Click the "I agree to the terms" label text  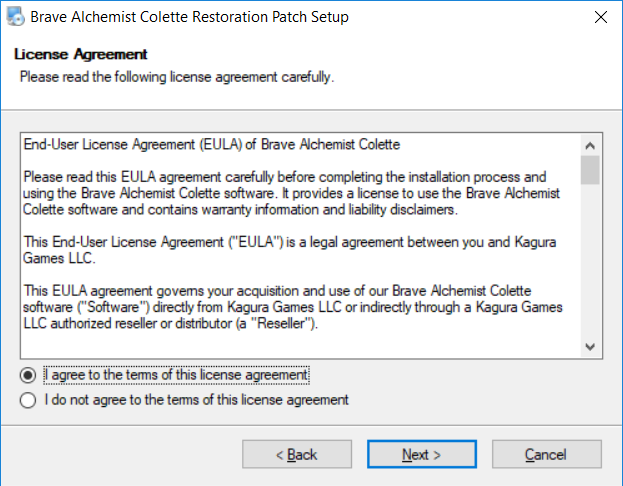point(177,375)
